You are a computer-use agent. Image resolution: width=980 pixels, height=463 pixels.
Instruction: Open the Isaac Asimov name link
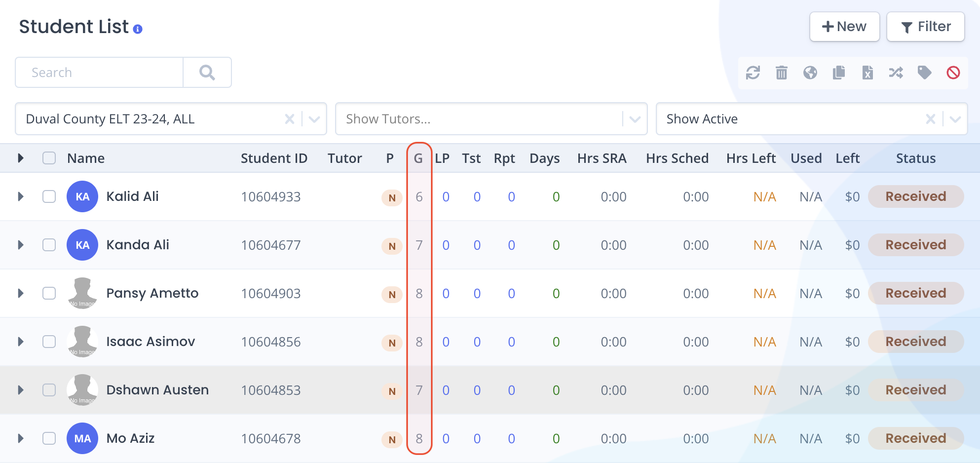click(151, 342)
